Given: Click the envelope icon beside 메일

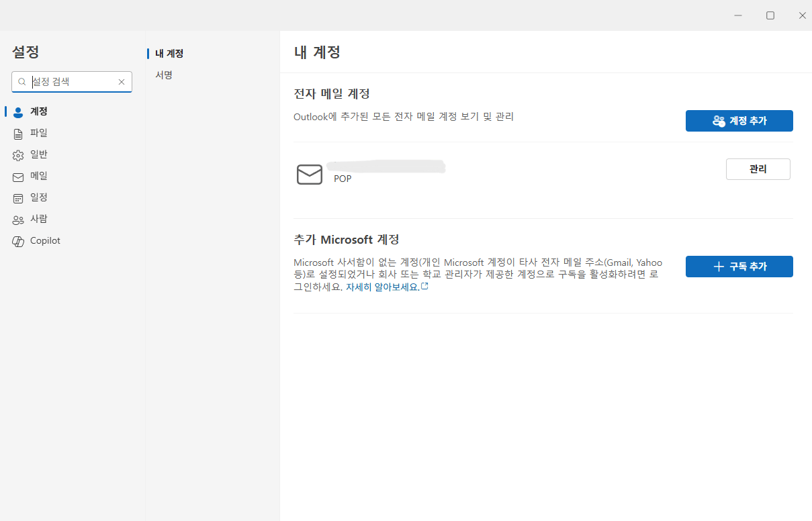Looking at the screenshot, I should coord(18,177).
